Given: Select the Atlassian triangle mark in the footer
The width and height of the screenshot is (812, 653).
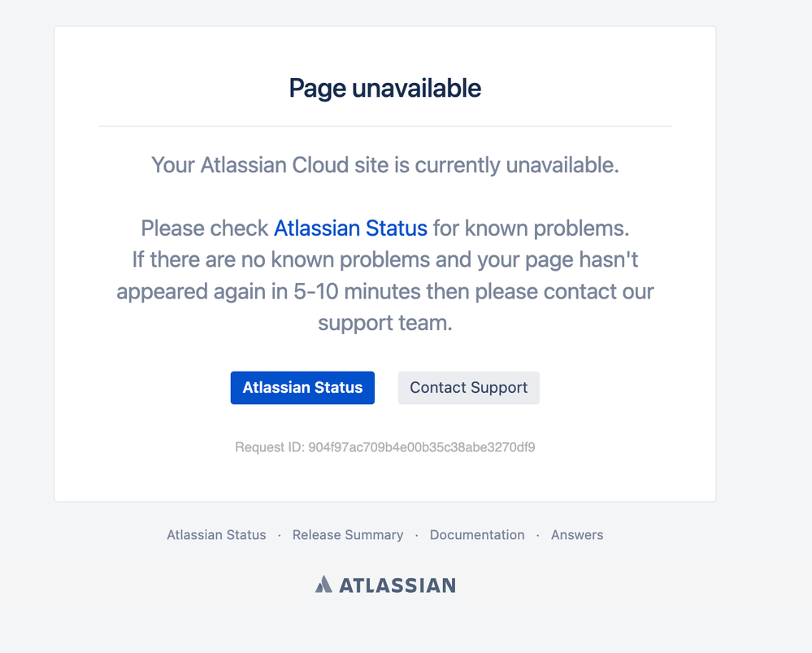Looking at the screenshot, I should click(323, 584).
